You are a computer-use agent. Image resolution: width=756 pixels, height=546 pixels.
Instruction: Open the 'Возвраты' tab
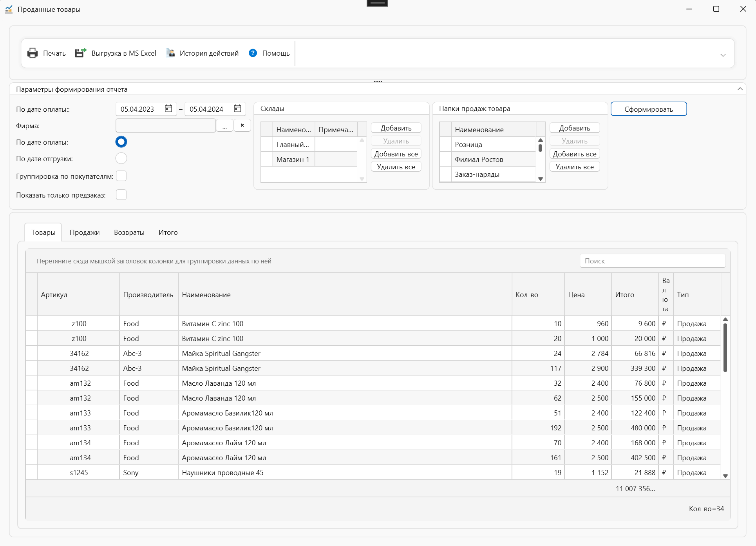(129, 232)
